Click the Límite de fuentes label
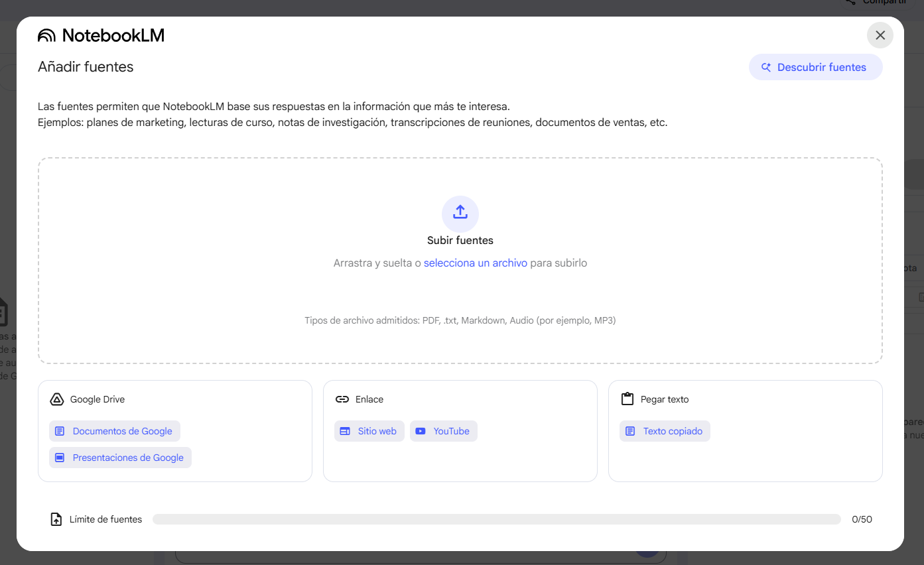 [x=106, y=519]
